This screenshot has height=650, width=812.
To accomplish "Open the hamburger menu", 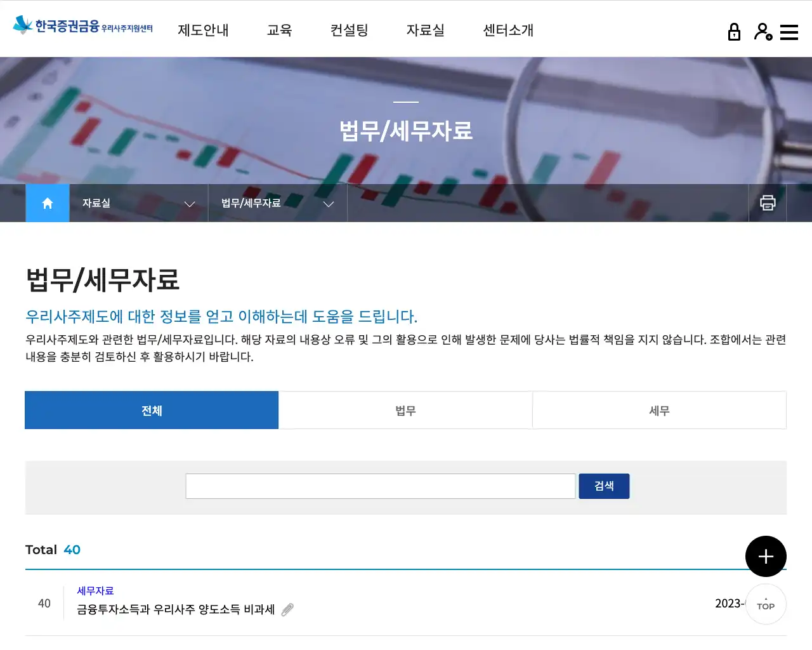I will pos(789,32).
